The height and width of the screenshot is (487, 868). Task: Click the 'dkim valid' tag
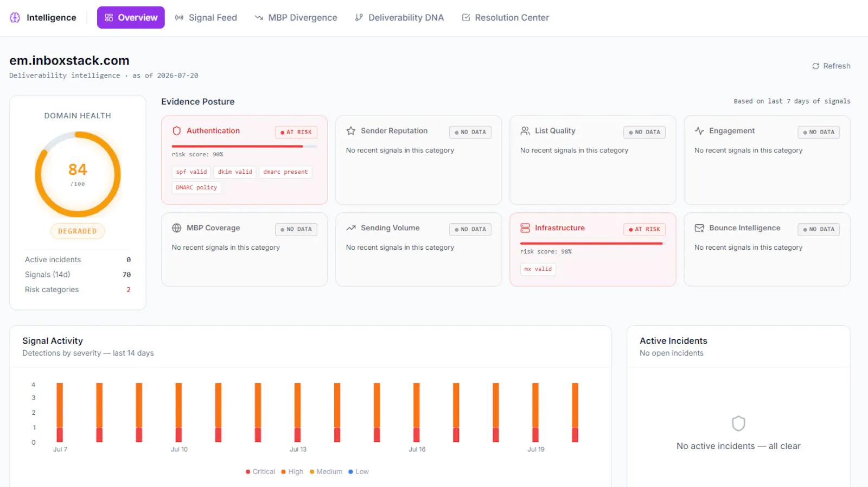235,172
